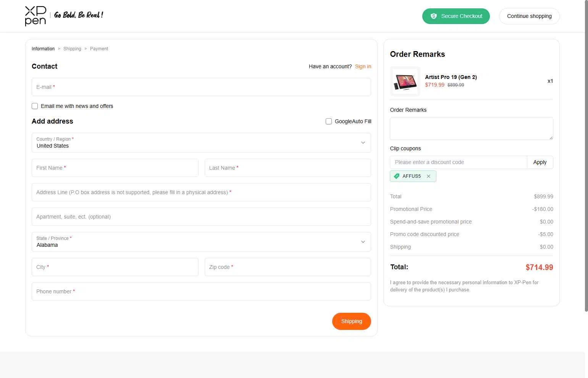The image size is (588, 378).
Task: Focus the Apartment, suite field
Action: point(201,217)
